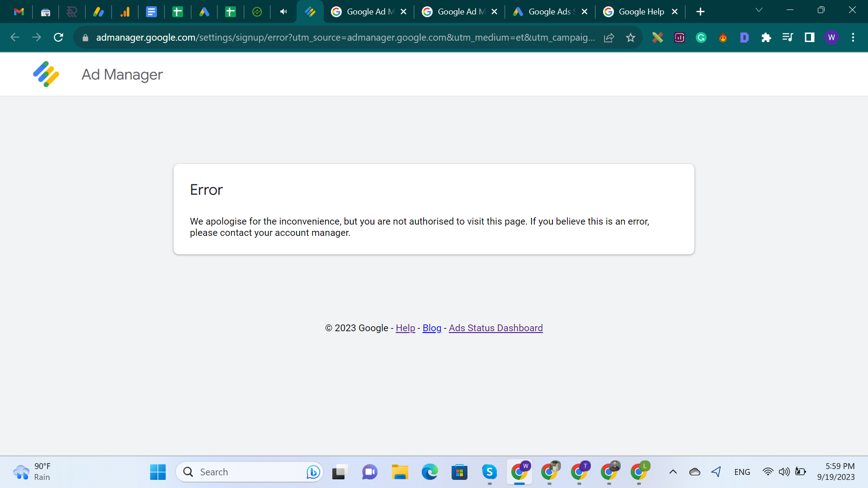This screenshot has height=488, width=868.
Task: Click the share page icon in the address bar
Action: (609, 38)
